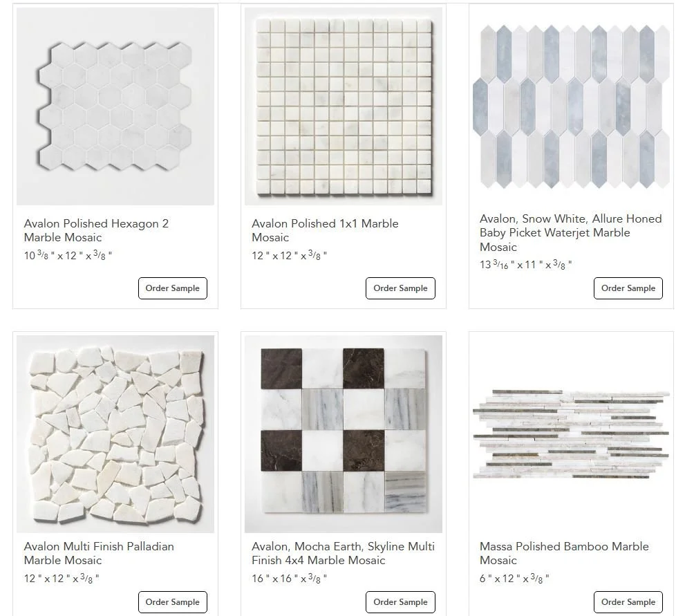Open the Avalon Polished Hexagon 2 Marble Mosaic title link
Viewport: 685px width, 616px height.
96,230
